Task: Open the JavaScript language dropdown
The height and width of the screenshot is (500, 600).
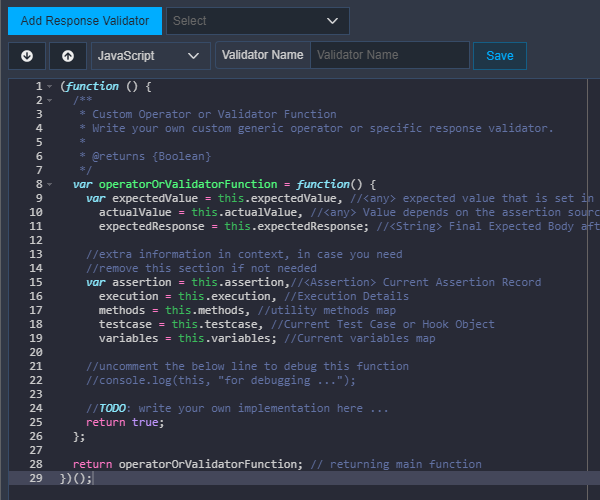Action: click(151, 56)
